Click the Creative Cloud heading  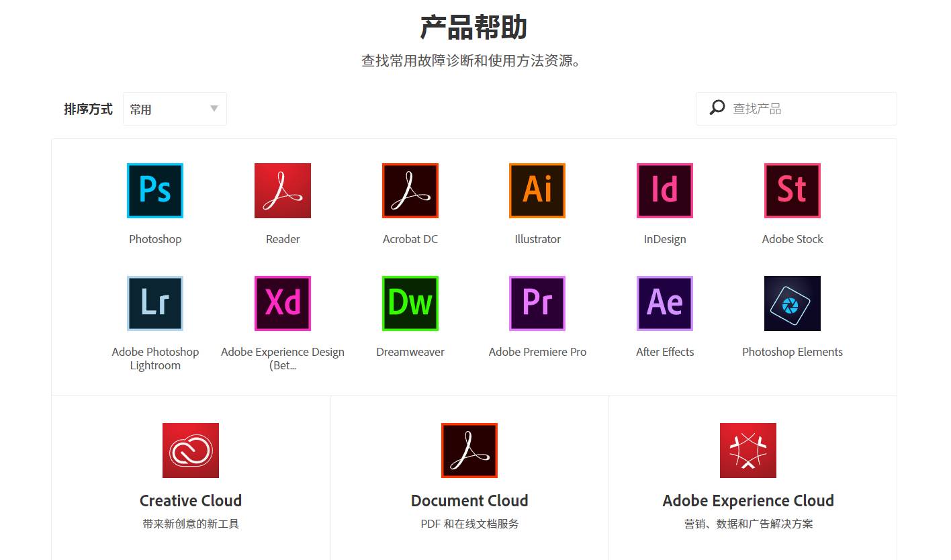(x=191, y=501)
